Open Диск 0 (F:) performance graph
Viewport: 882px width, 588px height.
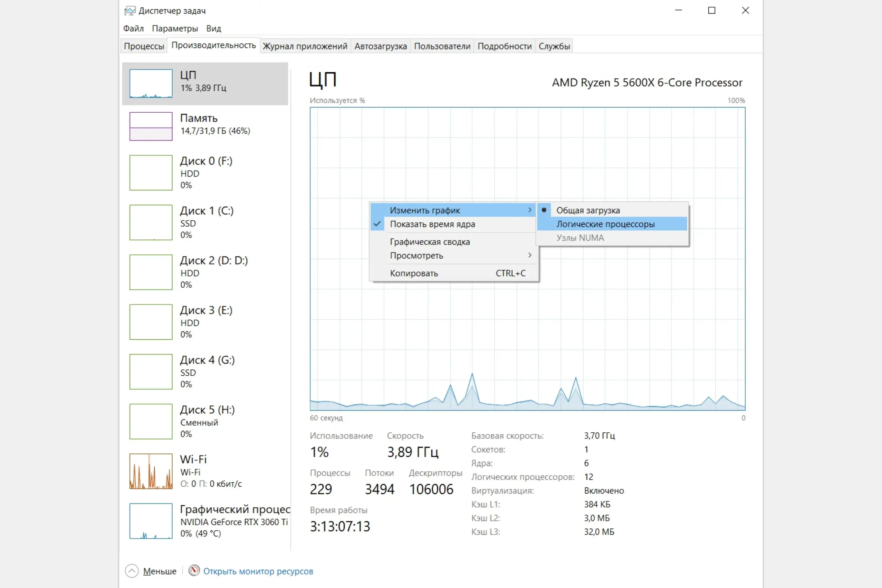pos(151,173)
